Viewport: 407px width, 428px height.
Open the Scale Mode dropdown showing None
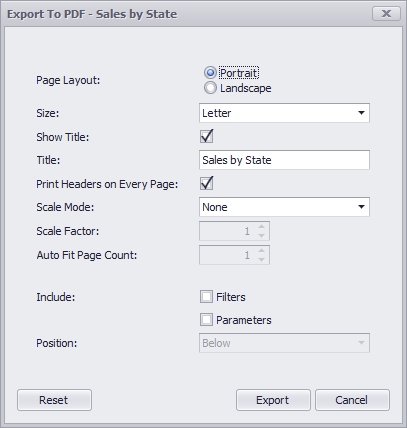point(284,207)
